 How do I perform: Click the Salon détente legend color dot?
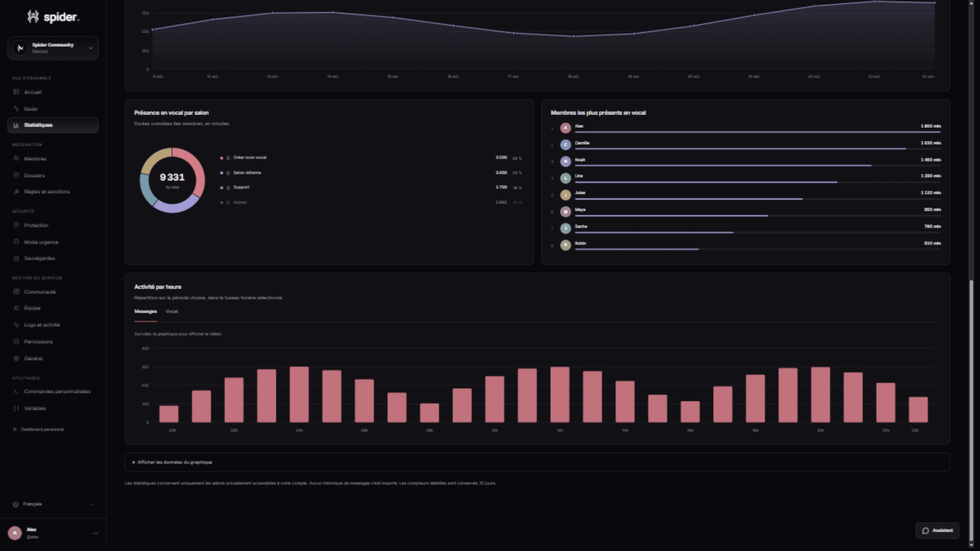[222, 173]
